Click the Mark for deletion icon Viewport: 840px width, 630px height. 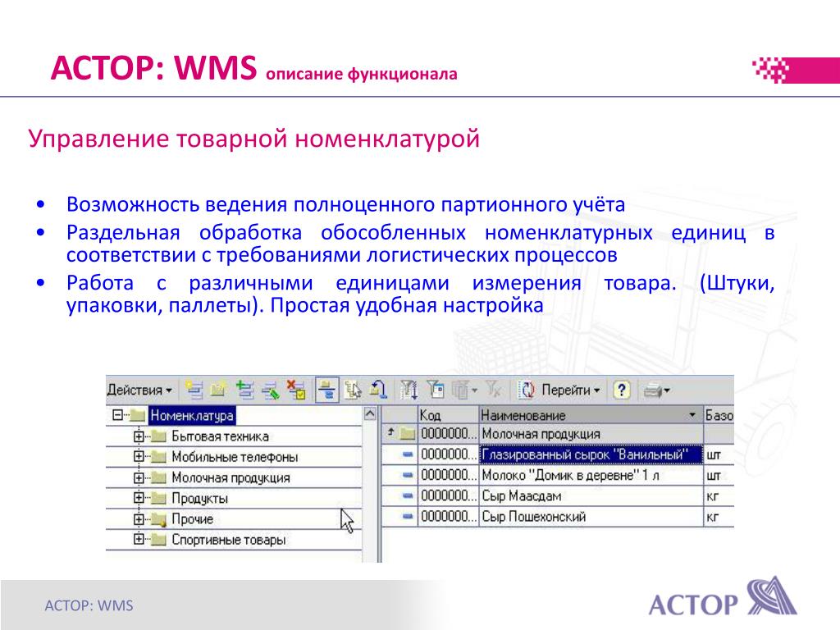coord(295,390)
